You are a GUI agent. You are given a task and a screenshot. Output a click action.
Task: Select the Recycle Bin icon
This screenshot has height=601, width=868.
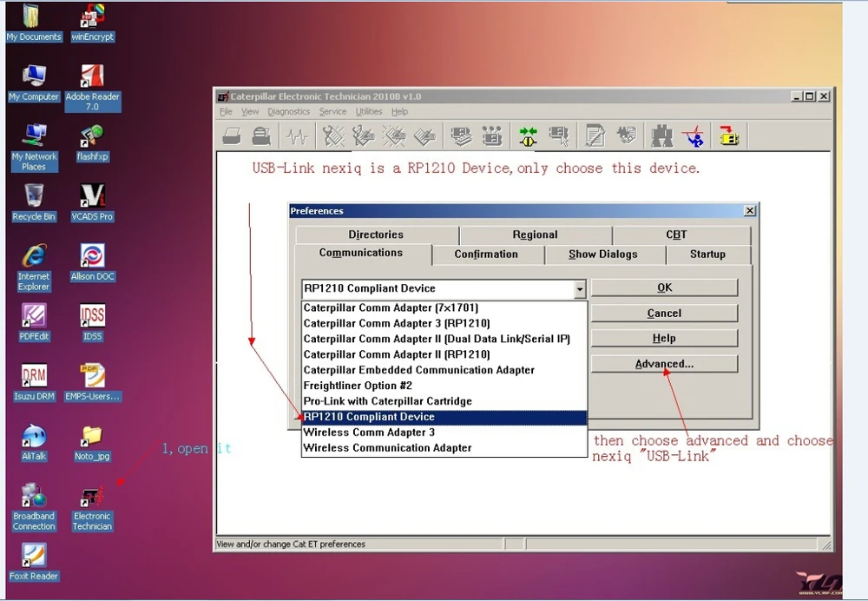click(x=34, y=202)
